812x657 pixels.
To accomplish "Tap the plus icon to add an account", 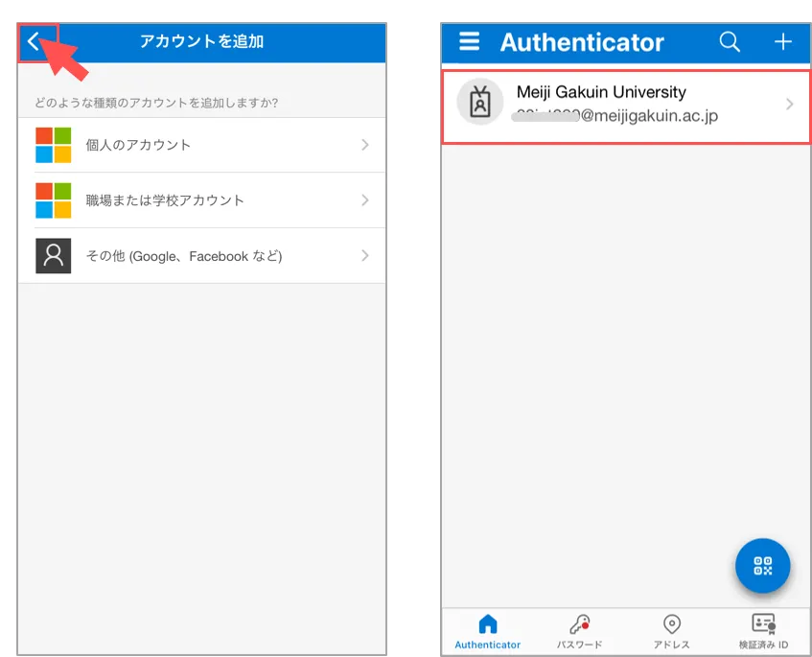I will tap(783, 41).
